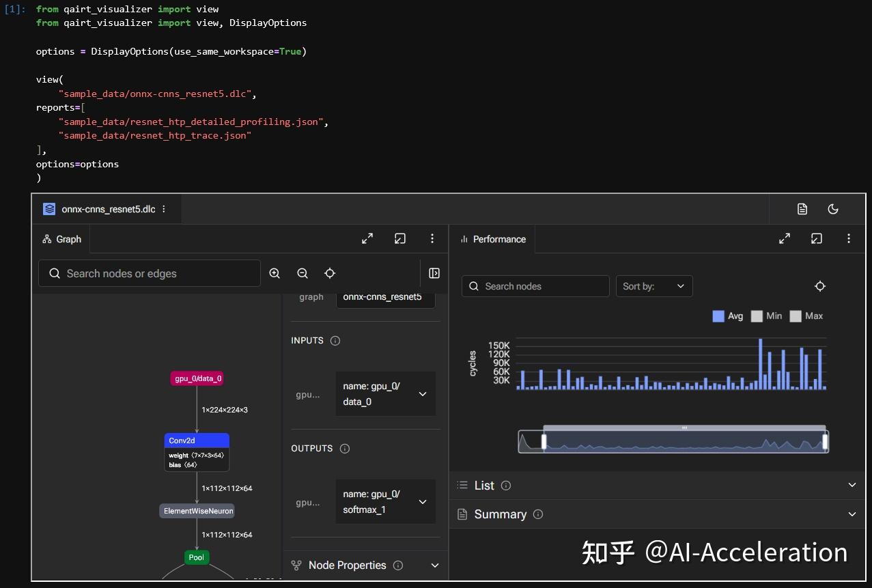Open the side panel toggle in graph toolbar
872x588 pixels.
coord(434,273)
